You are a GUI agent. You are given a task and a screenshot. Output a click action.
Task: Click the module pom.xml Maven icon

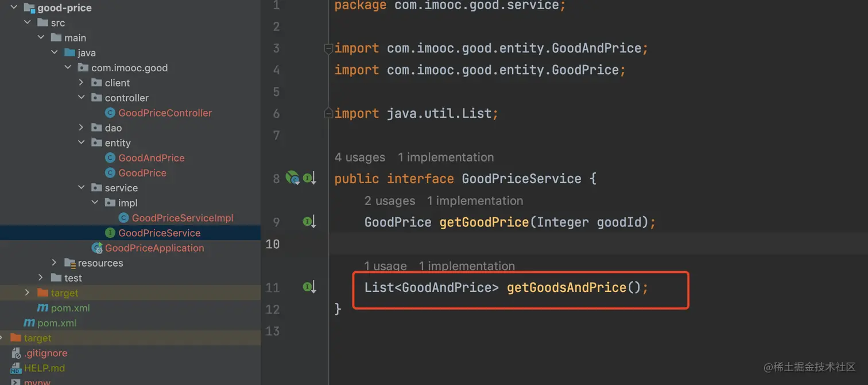coord(42,308)
